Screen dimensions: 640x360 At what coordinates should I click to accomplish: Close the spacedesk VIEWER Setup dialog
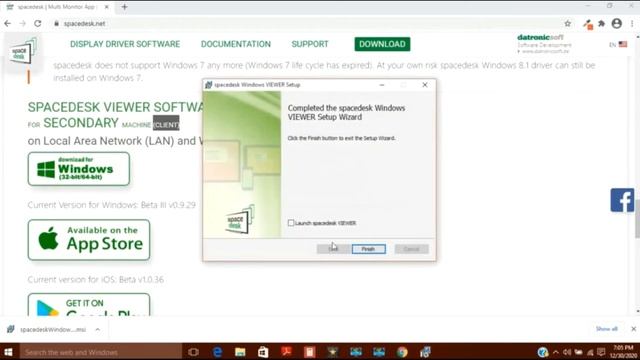[x=424, y=85]
